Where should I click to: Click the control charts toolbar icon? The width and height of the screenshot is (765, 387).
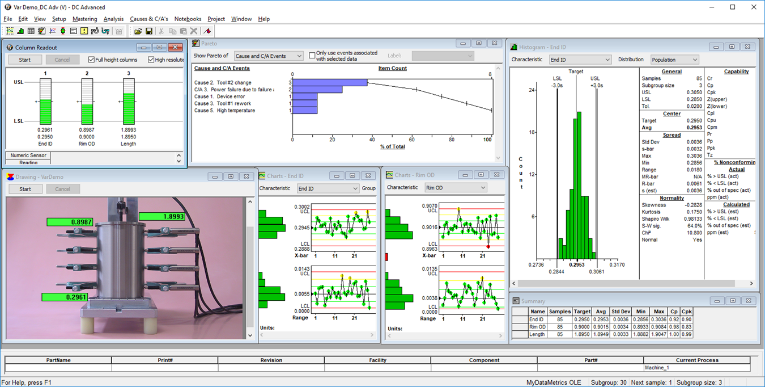point(10,31)
